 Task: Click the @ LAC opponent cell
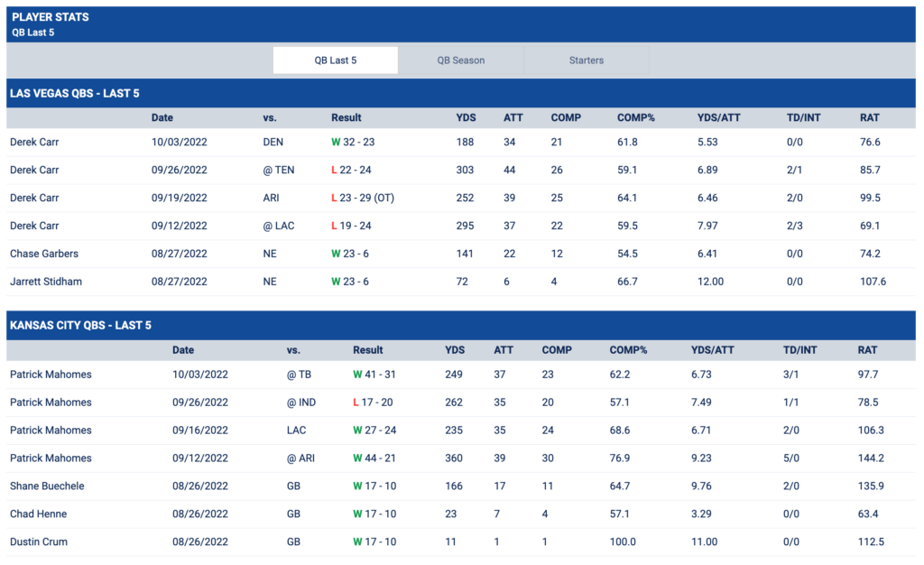[x=279, y=226]
